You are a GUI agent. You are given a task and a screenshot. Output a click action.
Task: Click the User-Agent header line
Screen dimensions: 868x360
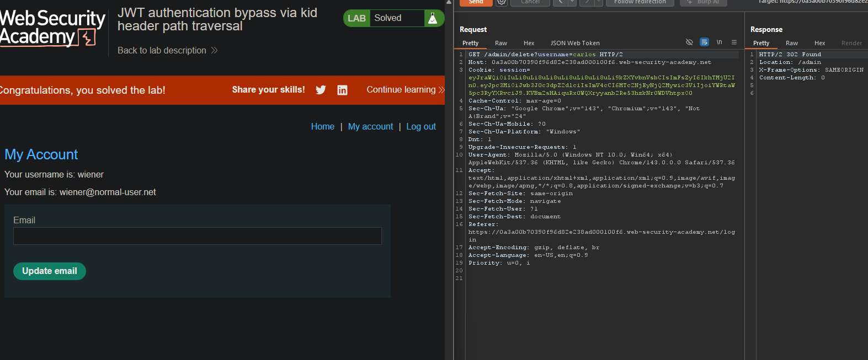(601, 159)
